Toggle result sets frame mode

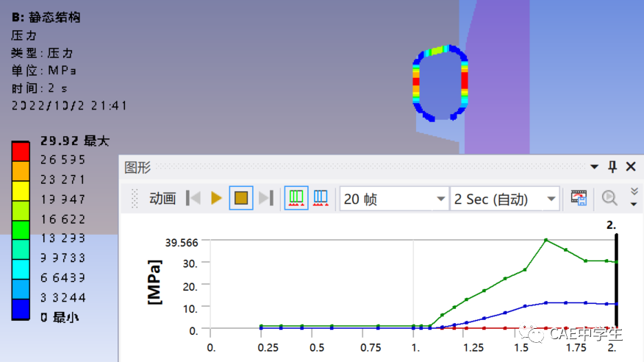(321, 198)
